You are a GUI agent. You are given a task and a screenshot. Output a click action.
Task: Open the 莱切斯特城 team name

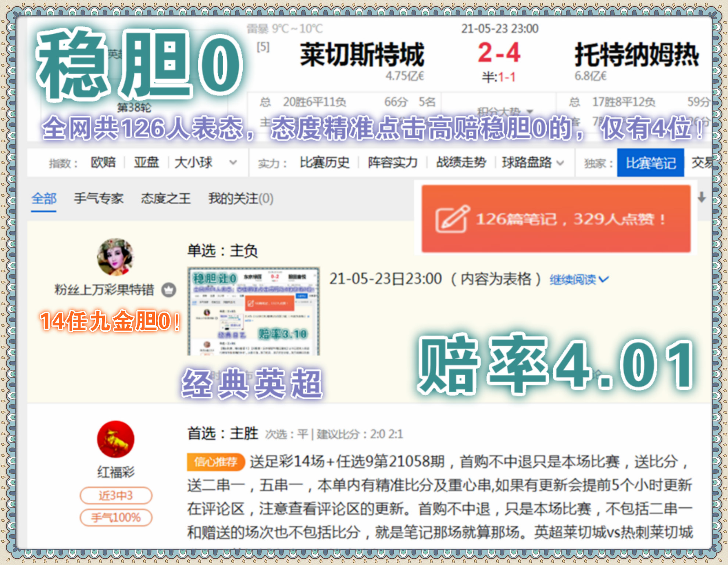coord(362,55)
